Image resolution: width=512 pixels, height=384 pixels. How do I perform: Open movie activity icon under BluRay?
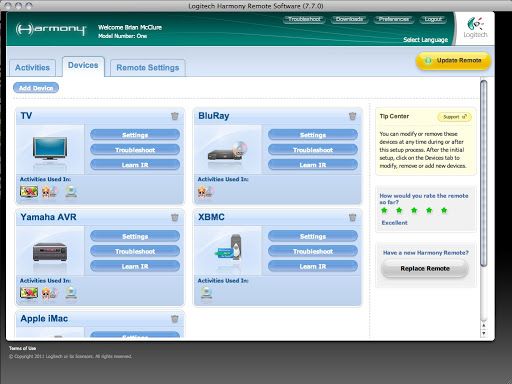205,191
